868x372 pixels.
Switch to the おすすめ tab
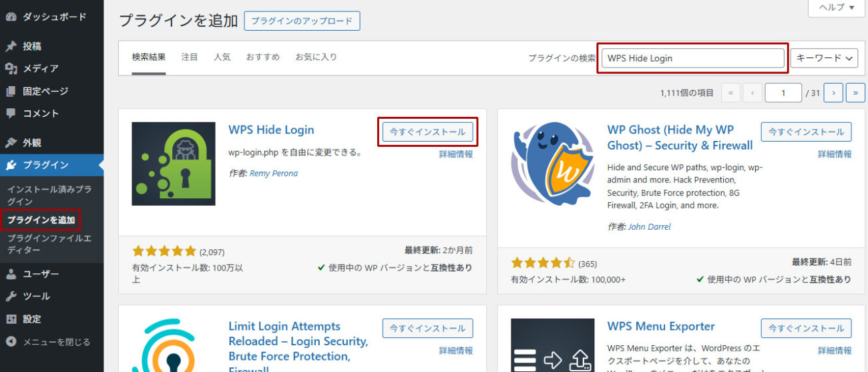[262, 57]
